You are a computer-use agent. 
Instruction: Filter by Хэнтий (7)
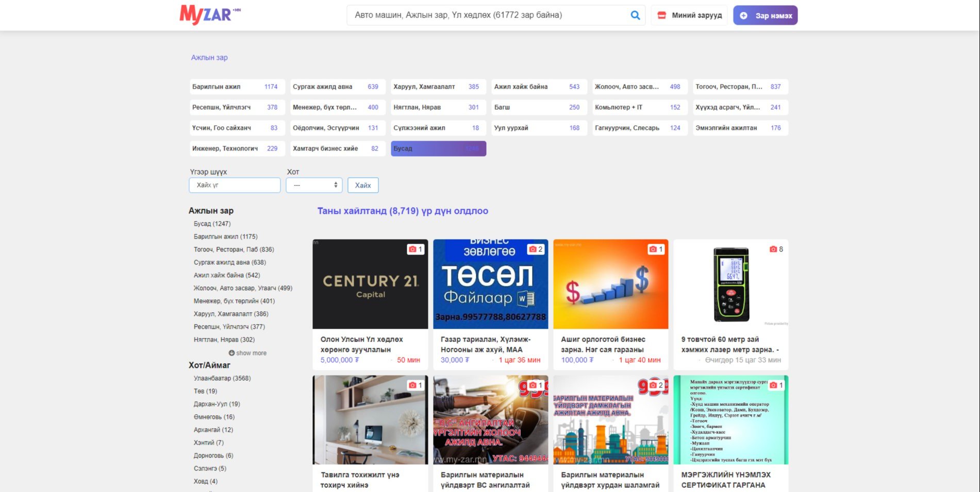click(209, 443)
